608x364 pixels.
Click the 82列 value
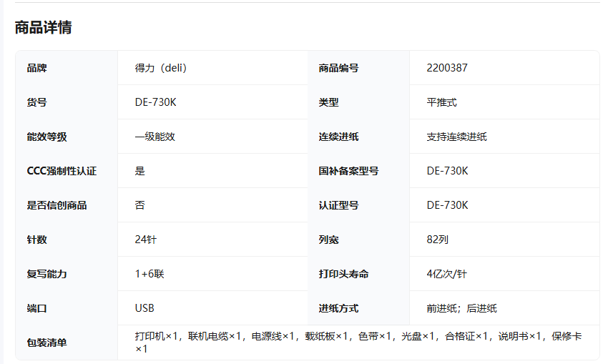[437, 240]
